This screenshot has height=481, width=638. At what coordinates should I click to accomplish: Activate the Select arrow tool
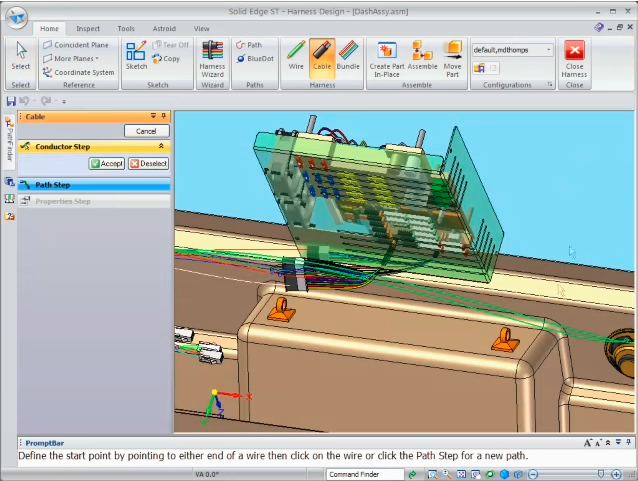21,56
